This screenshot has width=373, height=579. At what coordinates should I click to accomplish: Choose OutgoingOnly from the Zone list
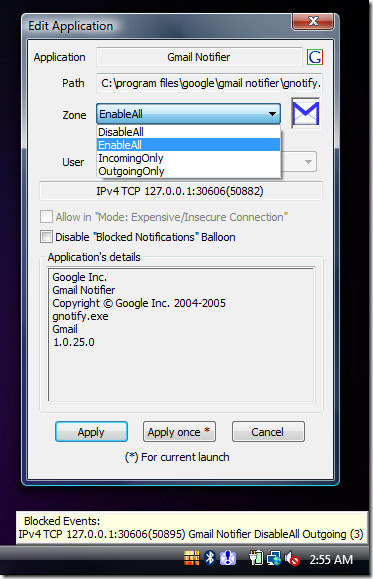click(x=188, y=171)
